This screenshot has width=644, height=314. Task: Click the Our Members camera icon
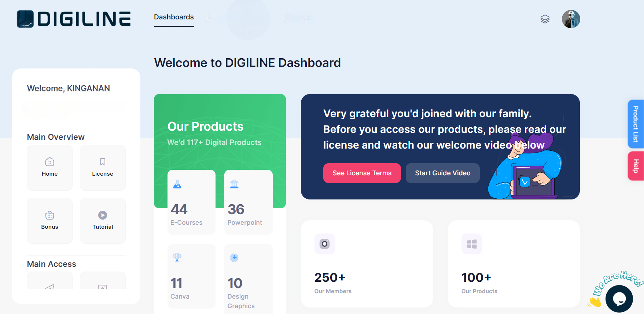[x=324, y=244]
